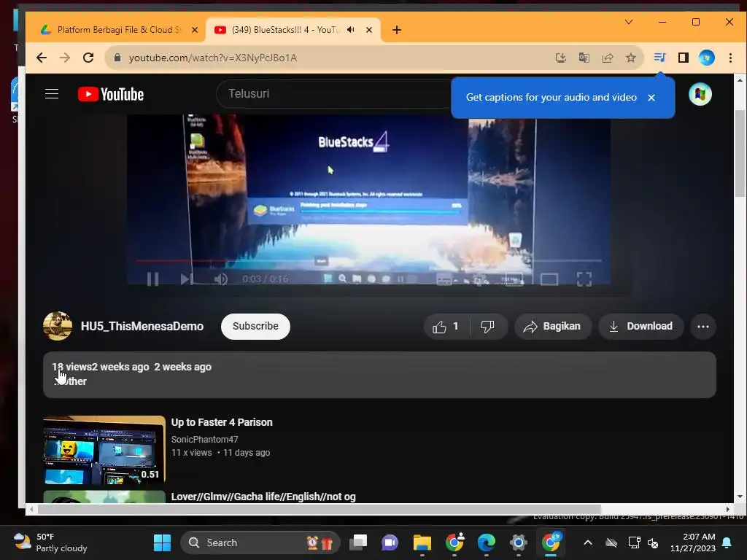
Task: Subscribe to the channel
Action: (255, 326)
